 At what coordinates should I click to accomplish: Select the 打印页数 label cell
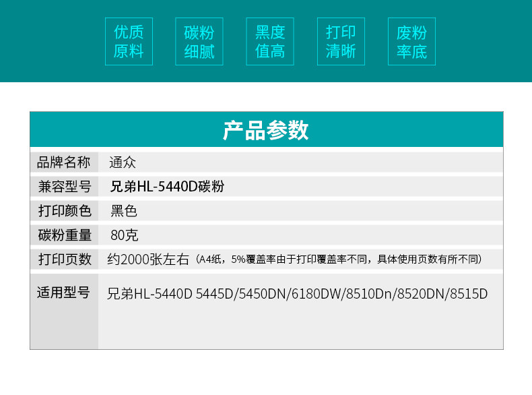(x=64, y=259)
